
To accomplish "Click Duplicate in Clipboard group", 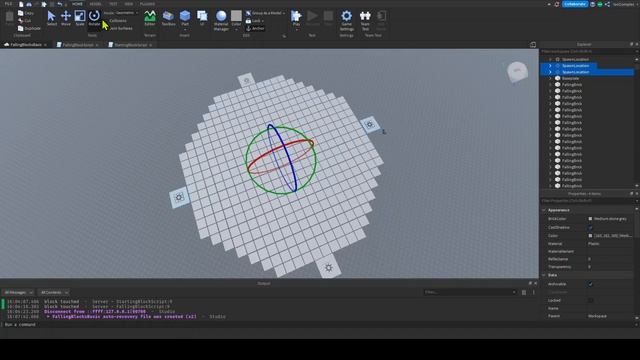I will pos(29,29).
